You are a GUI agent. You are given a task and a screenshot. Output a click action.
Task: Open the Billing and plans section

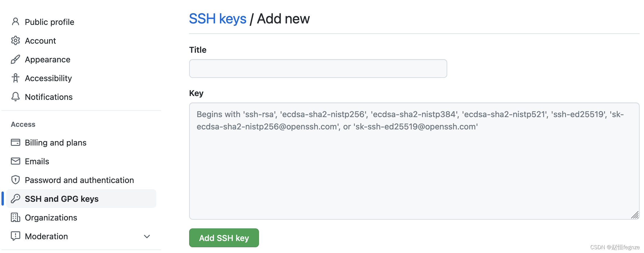(x=55, y=143)
